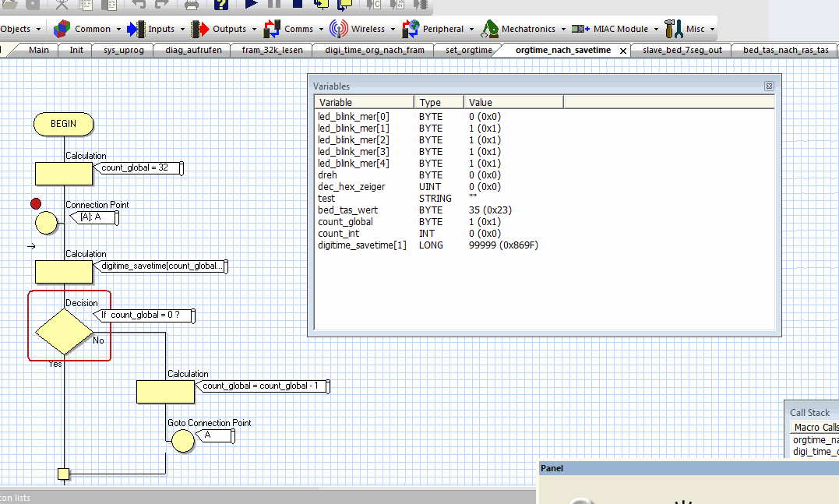This screenshot has width=839, height=504.
Task: Open the slave_bed_7seg_out tab
Action: 682,50
